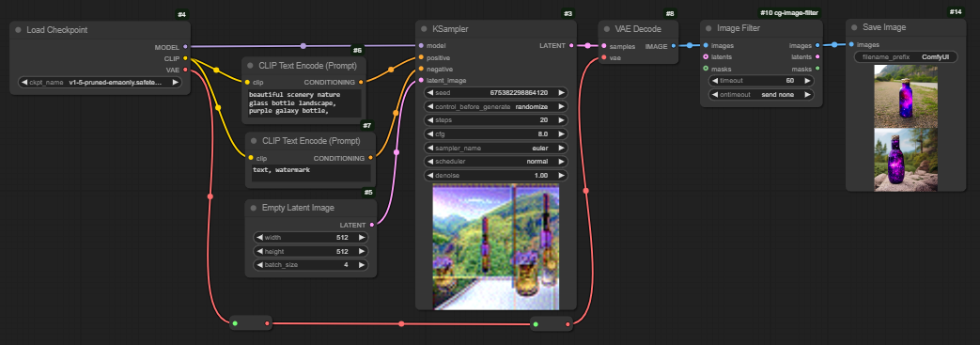Click the CLIP output port on Load Checkpoint

pos(186,58)
